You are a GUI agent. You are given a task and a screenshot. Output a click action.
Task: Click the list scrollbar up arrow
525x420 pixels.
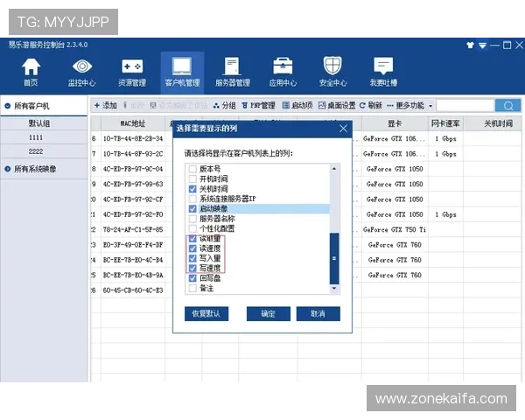pos(334,169)
